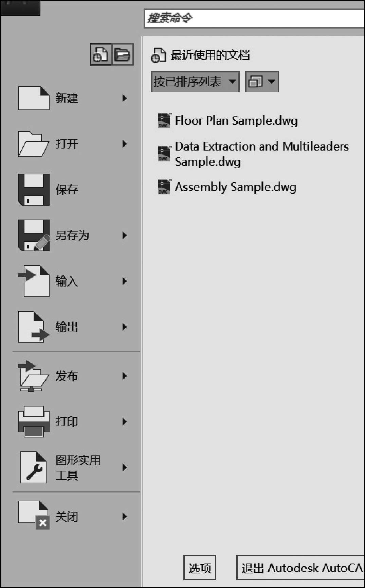
Task: Click the Save As (另存为) icon
Action: (x=34, y=235)
